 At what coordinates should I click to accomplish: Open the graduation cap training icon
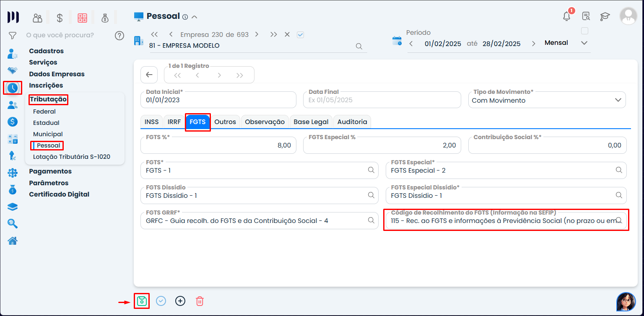tap(605, 17)
